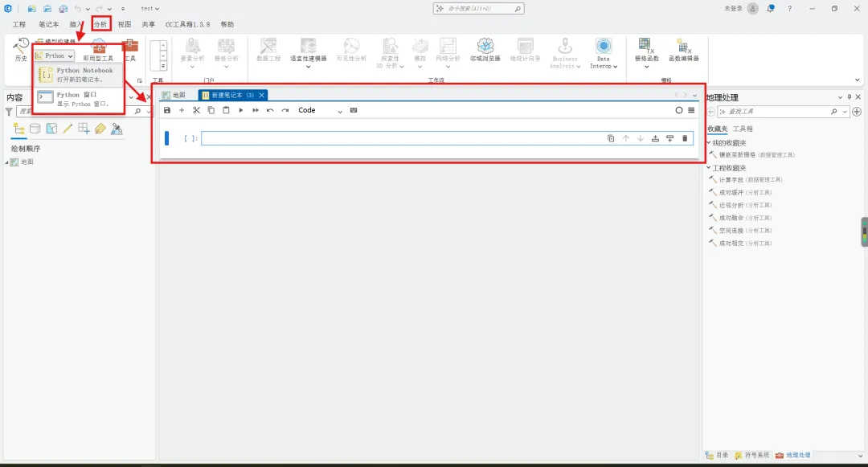The width and height of the screenshot is (868, 467).
Task: Open the 笔记本 ribbon tab
Action: coord(49,24)
